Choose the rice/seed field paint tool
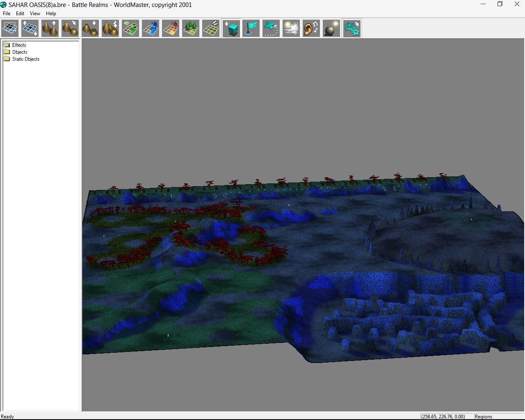The width and height of the screenshot is (525, 420). coord(211,29)
